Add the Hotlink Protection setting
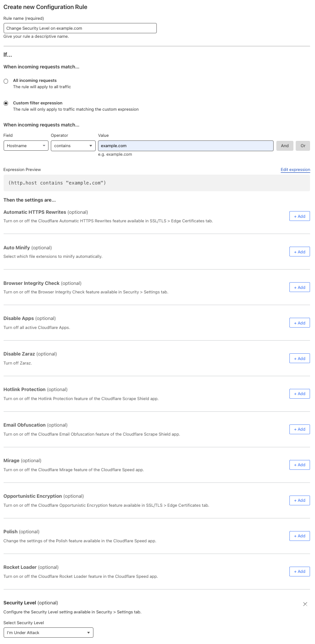Image resolution: width=315 pixels, height=644 pixels. click(x=299, y=394)
